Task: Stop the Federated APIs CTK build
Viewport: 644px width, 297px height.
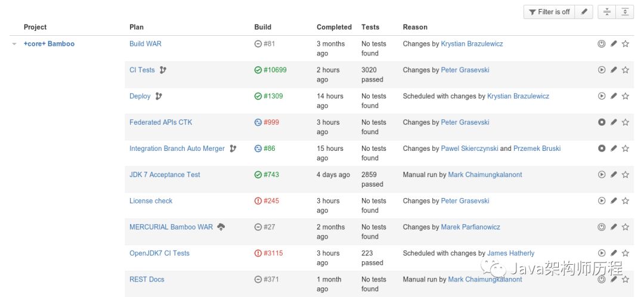Action: (x=602, y=122)
